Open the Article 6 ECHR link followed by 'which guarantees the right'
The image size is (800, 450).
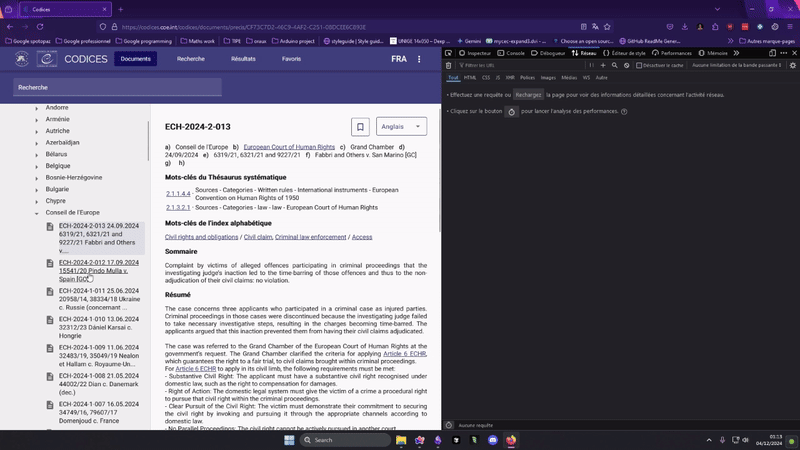point(405,354)
